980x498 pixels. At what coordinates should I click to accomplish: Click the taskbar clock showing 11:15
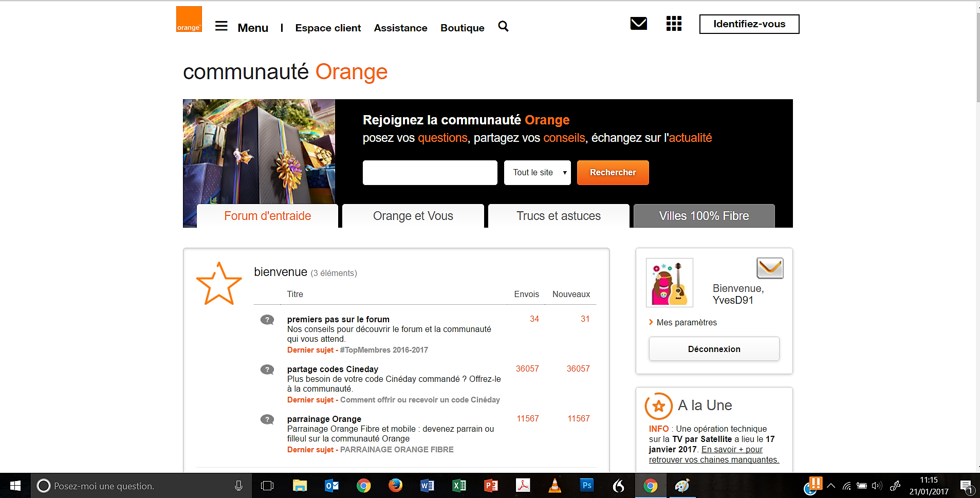coord(929,486)
